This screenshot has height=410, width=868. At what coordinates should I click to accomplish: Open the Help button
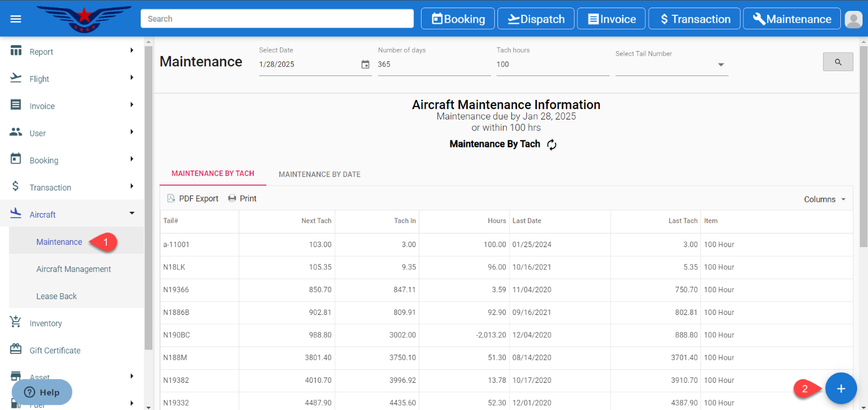pyautogui.click(x=42, y=392)
